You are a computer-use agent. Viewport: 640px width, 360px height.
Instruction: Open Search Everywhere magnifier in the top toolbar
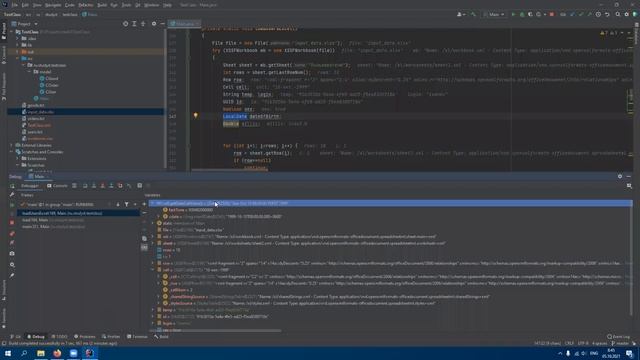(618, 14)
